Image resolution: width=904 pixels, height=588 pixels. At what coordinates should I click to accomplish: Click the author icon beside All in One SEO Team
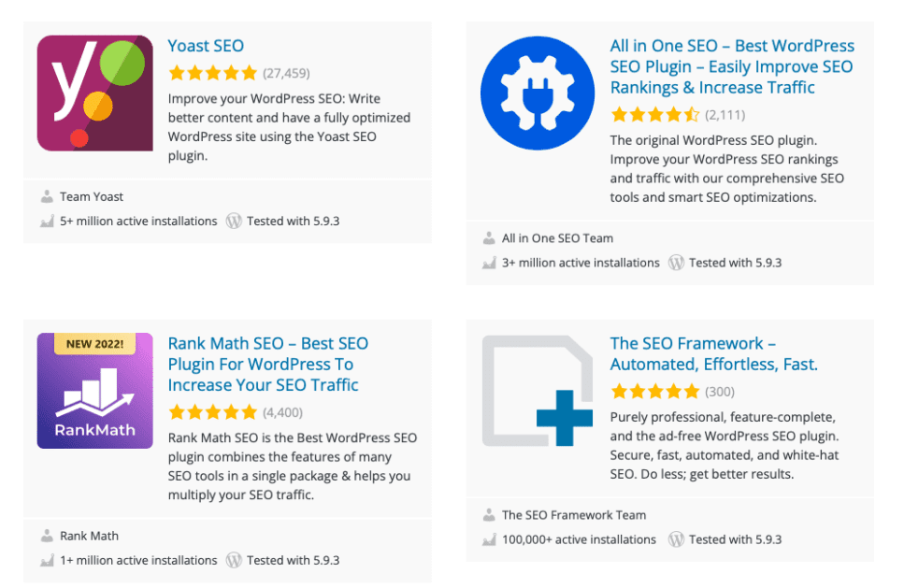[488, 238]
